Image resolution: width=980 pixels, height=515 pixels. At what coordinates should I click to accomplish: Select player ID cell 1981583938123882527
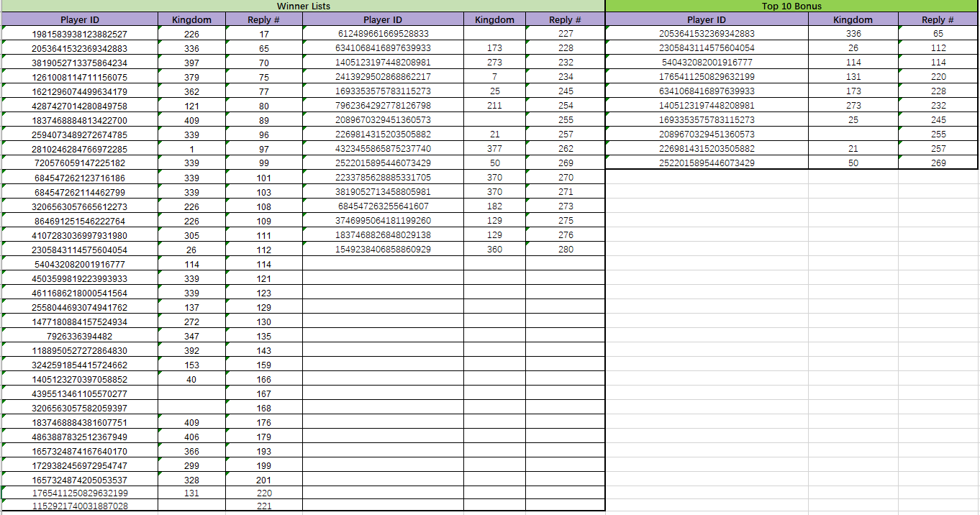79,35
